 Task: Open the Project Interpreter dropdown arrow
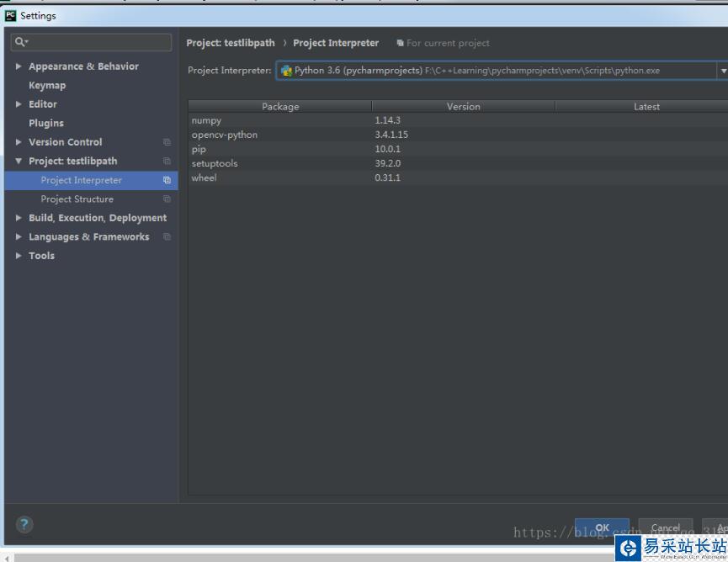(723, 71)
